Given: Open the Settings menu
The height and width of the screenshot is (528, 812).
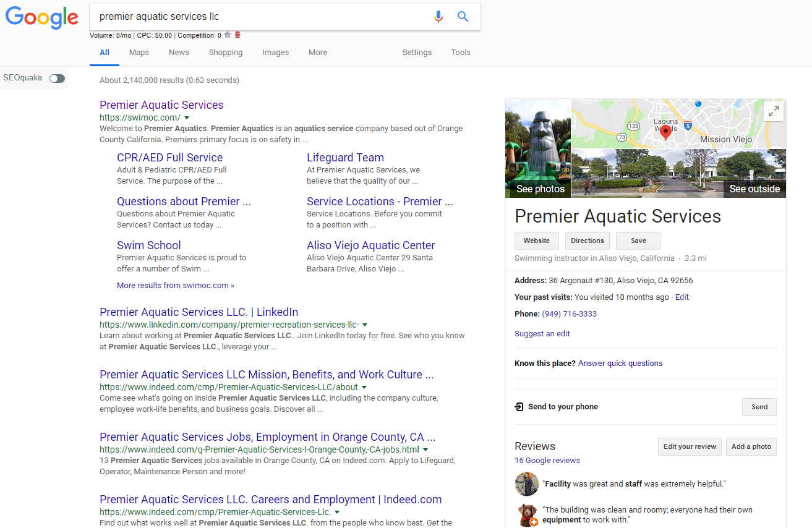Looking at the screenshot, I should point(417,53).
